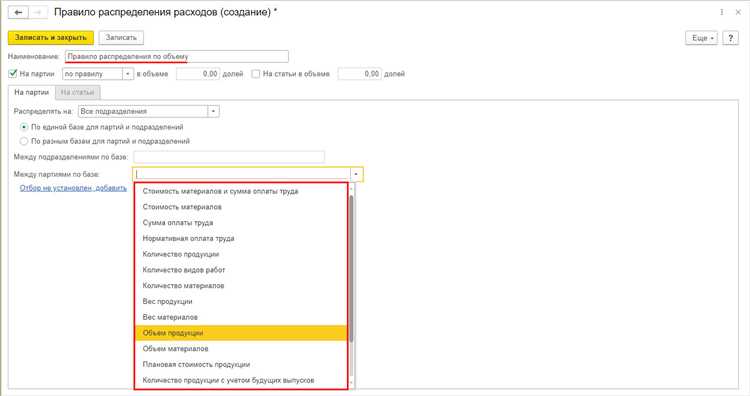Viewport: 750px width, 396px height.
Task: Close the form with the X button
Action: click(738, 12)
